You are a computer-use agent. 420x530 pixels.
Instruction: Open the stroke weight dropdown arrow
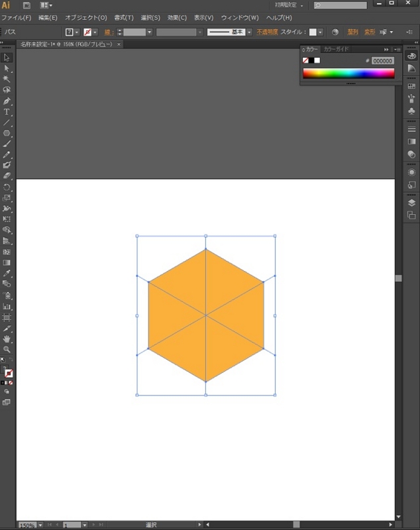149,32
